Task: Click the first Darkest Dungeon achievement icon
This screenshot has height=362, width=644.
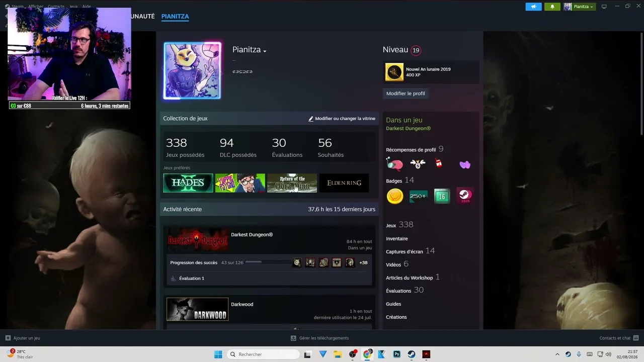Action: click(x=297, y=262)
